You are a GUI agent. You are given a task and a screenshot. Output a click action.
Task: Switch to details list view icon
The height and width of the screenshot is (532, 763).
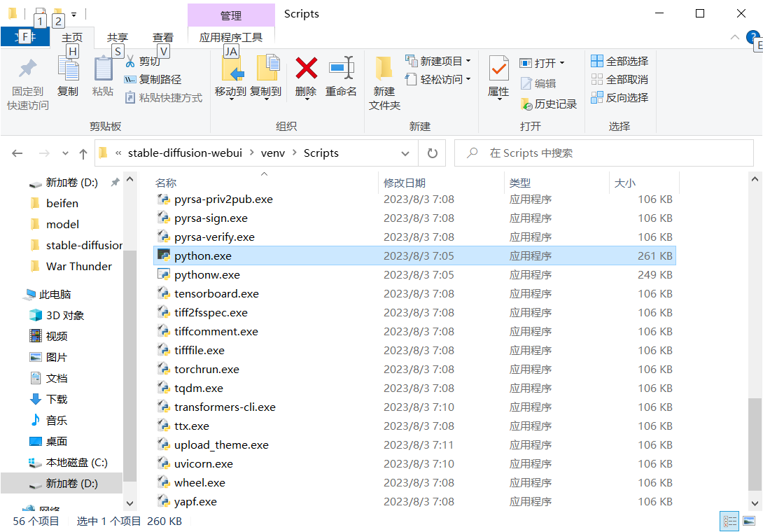click(x=729, y=521)
